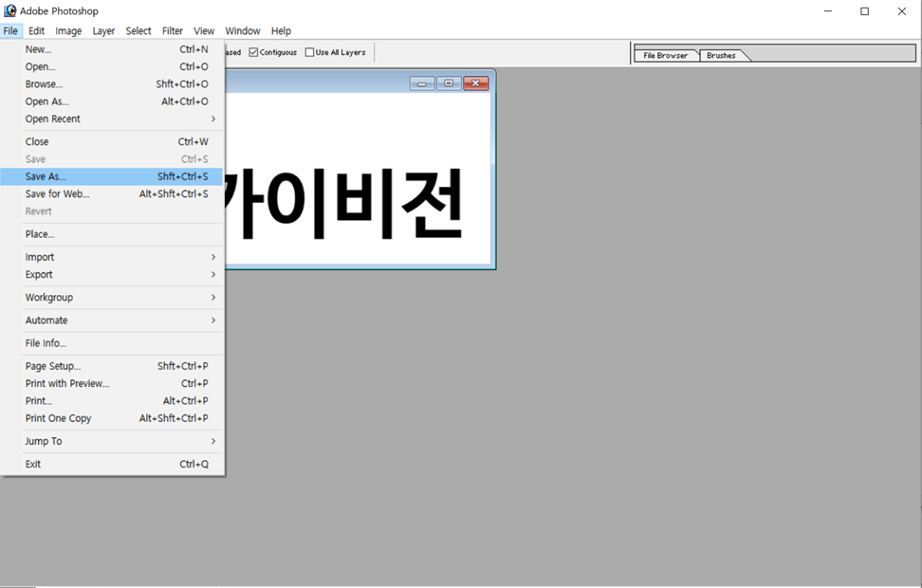The height and width of the screenshot is (588, 922).
Task: Choose Open As... menu entry
Action: tap(112, 101)
